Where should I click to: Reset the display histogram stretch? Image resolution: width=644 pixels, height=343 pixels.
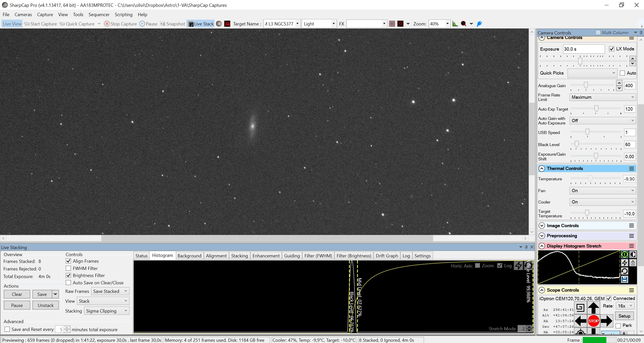coord(624,271)
